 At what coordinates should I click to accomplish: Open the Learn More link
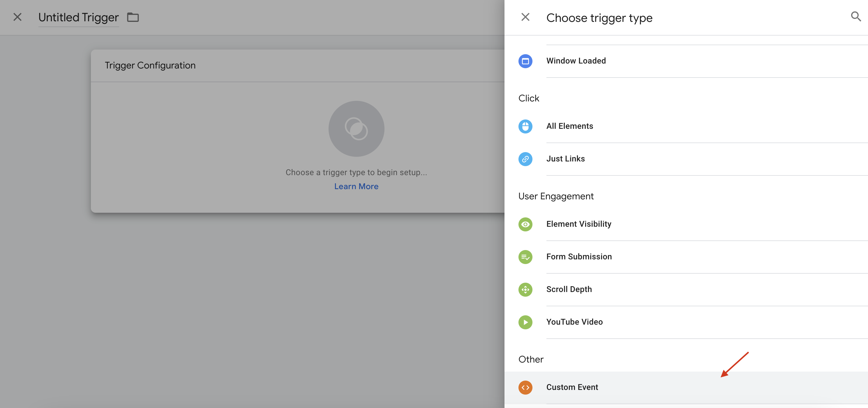point(356,186)
